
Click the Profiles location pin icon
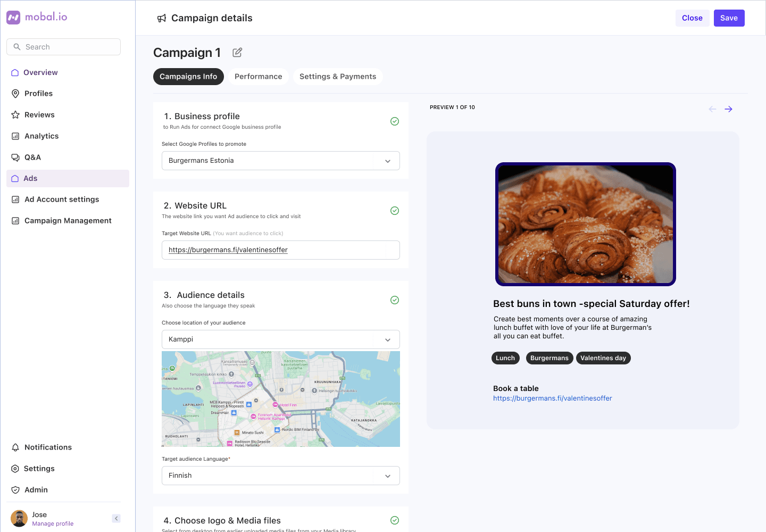(15, 94)
